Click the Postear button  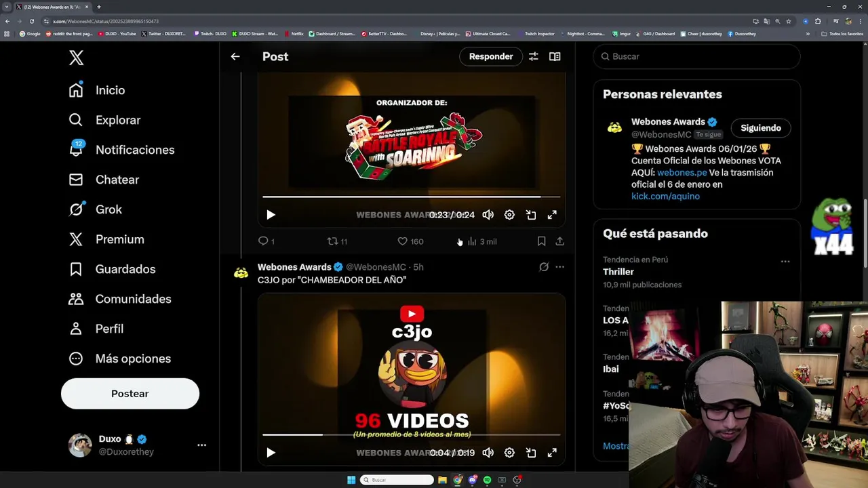tap(130, 394)
